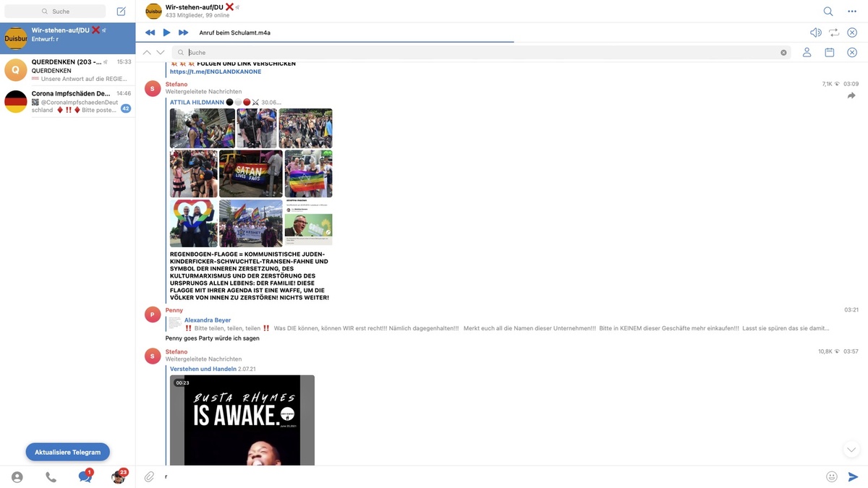868x488 pixels.
Task: Compose a new message using the pencil icon
Action: point(121,12)
